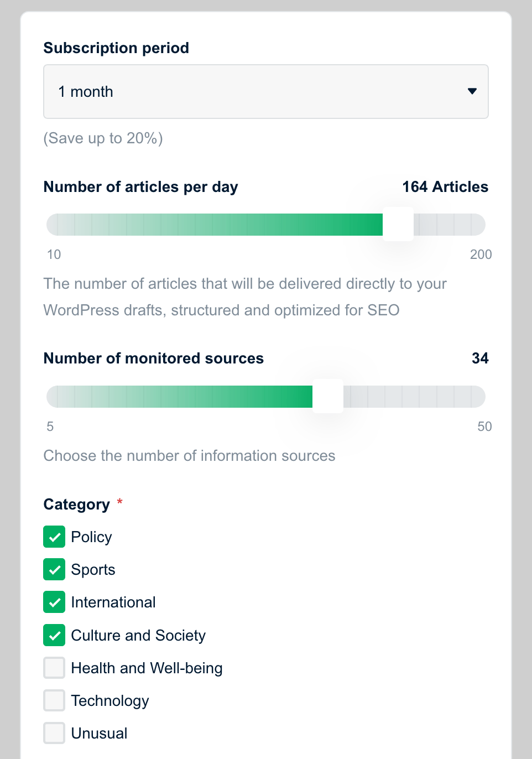Viewport: 532px width, 759px height.
Task: Click the articles per day slider handle
Action: (398, 225)
